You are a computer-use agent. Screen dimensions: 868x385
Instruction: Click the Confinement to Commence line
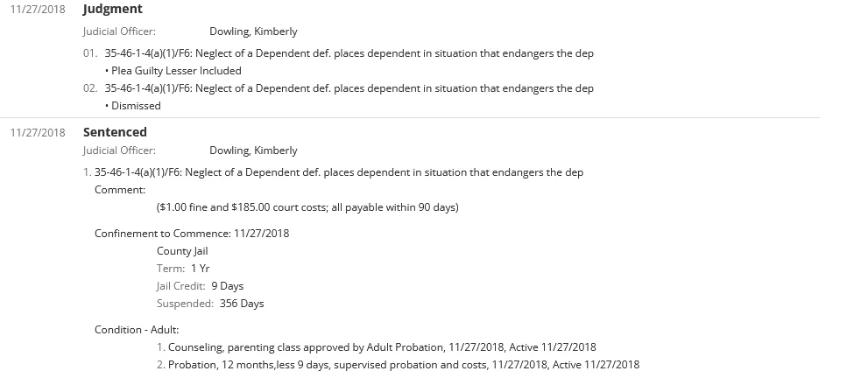[x=192, y=234]
